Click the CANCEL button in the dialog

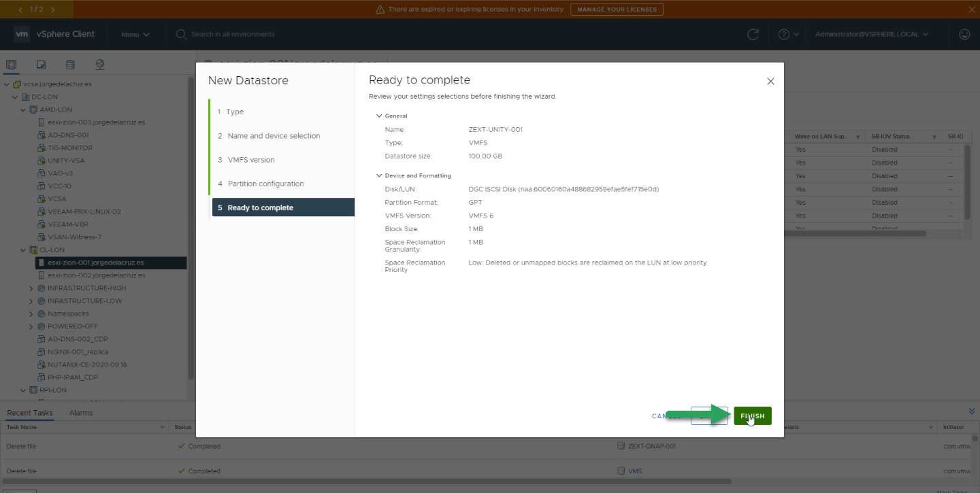666,416
